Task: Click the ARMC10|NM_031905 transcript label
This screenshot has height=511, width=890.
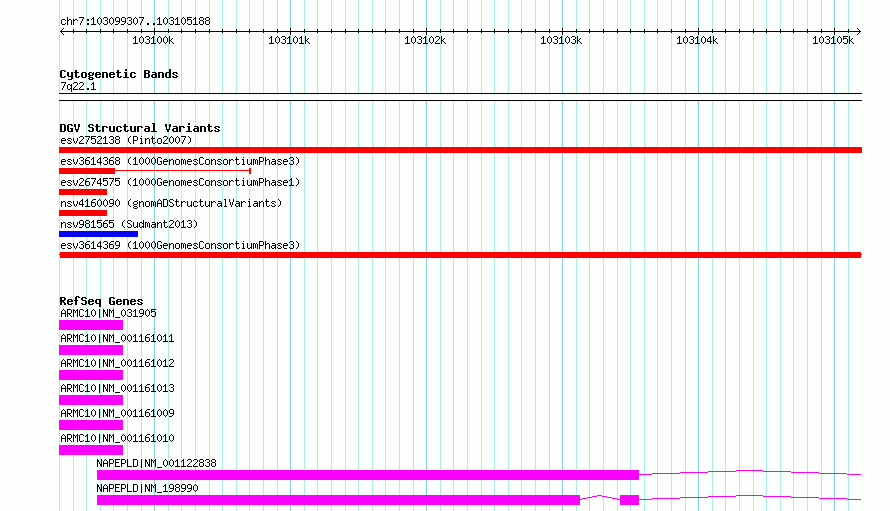Action: click(108, 313)
